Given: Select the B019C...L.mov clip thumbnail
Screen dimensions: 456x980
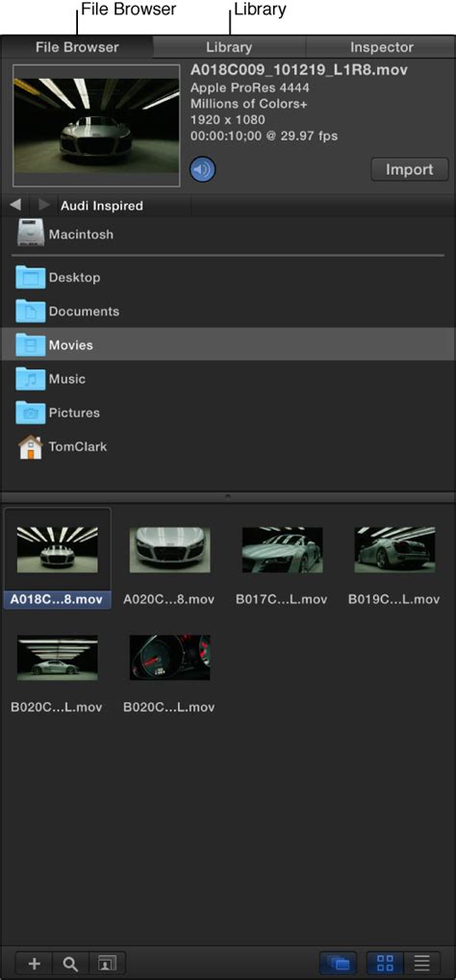Looking at the screenshot, I should pyautogui.click(x=394, y=549).
